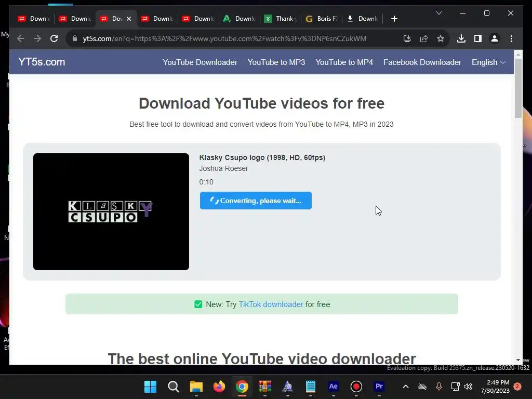
Task: Show hidden system tray icons
Action: (x=405, y=387)
